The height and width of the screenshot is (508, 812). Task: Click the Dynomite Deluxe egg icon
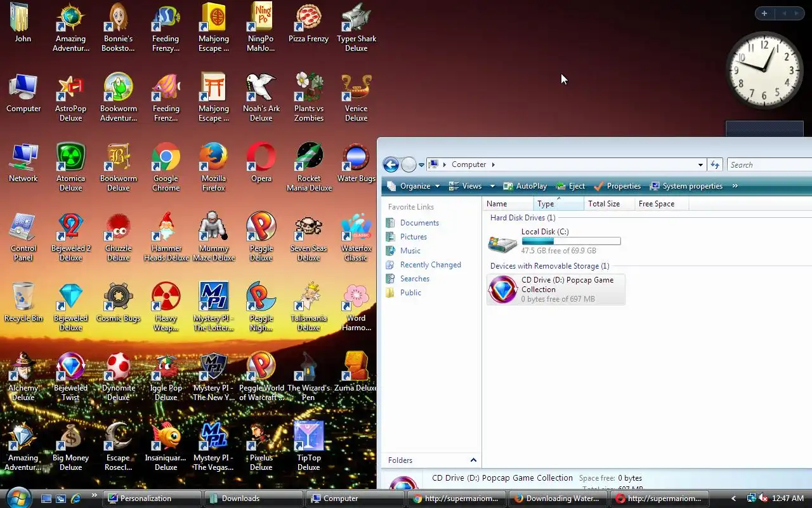tap(119, 376)
